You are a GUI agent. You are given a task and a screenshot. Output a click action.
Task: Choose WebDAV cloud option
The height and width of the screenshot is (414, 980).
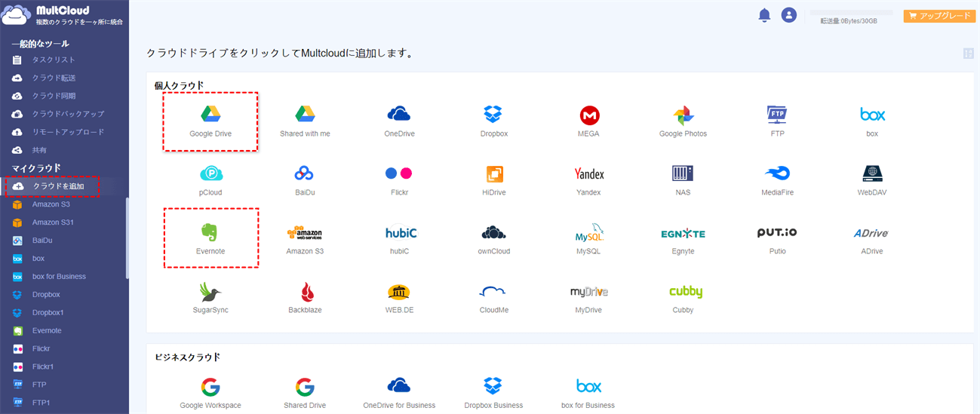click(x=872, y=179)
